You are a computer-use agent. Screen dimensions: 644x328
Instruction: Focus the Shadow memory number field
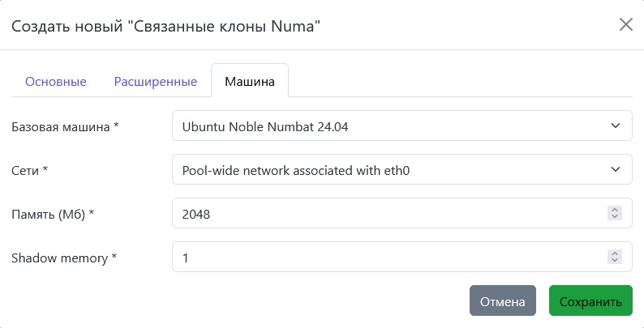click(x=381, y=257)
